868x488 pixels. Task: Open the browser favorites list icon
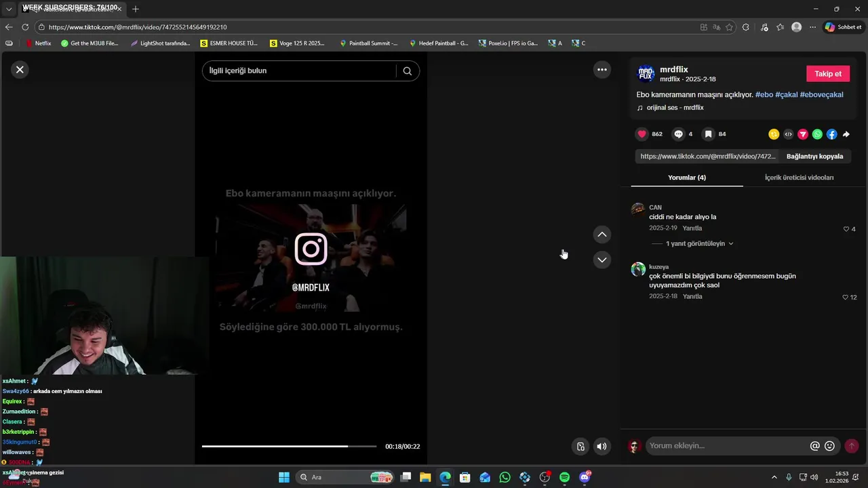coord(781,27)
